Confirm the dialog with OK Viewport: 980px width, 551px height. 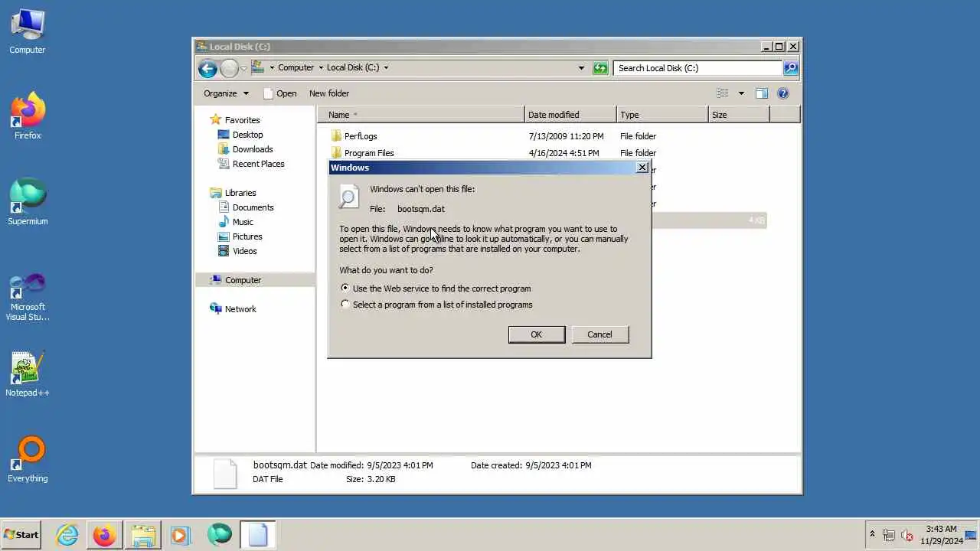(536, 334)
